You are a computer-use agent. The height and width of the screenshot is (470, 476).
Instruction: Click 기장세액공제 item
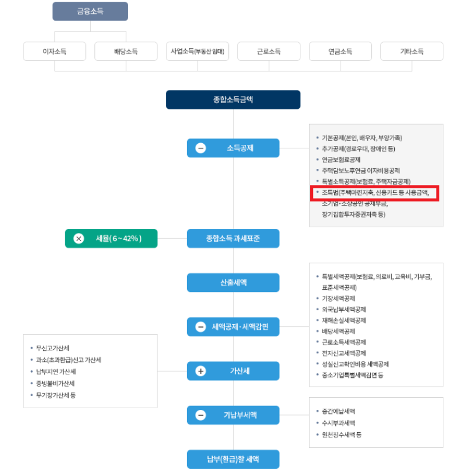tap(338, 299)
